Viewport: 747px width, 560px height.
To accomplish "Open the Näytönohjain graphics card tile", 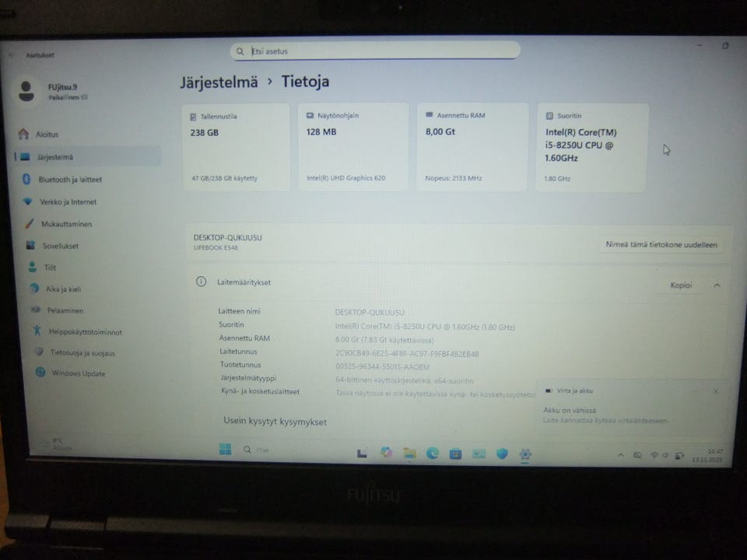I will click(353, 147).
